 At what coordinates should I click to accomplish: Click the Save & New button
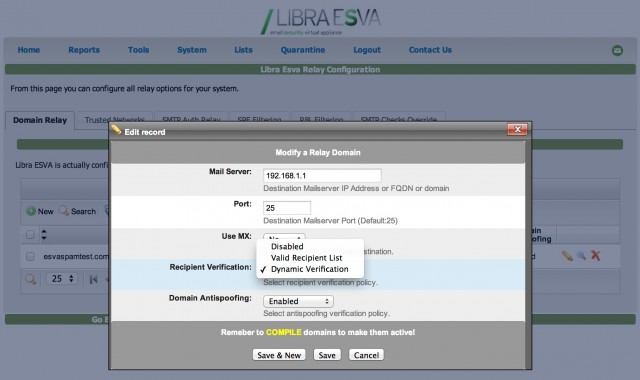(279, 355)
